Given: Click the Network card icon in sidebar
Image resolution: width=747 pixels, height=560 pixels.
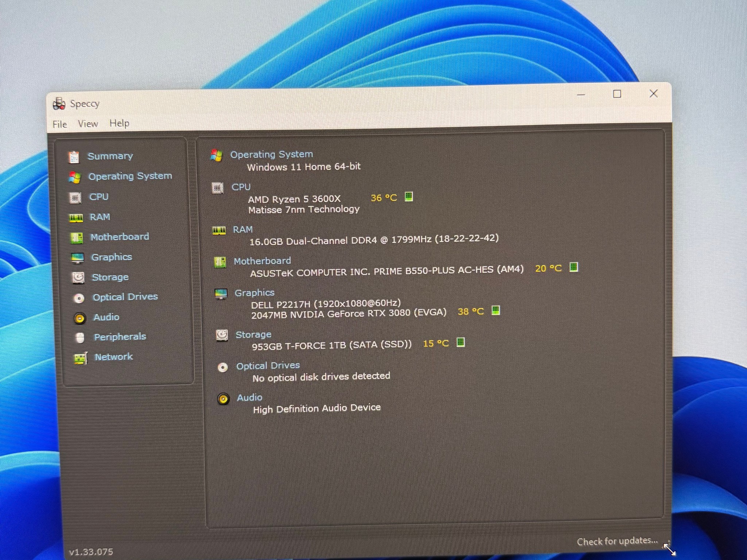Looking at the screenshot, I should click(81, 358).
